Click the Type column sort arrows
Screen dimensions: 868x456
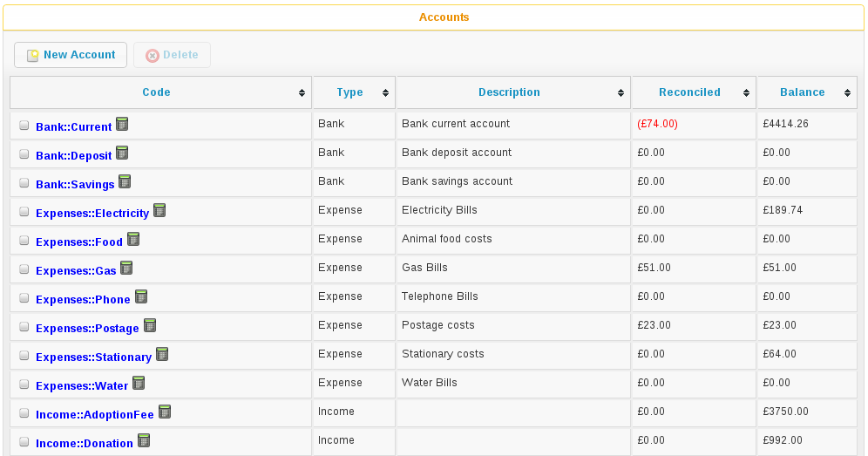(384, 93)
